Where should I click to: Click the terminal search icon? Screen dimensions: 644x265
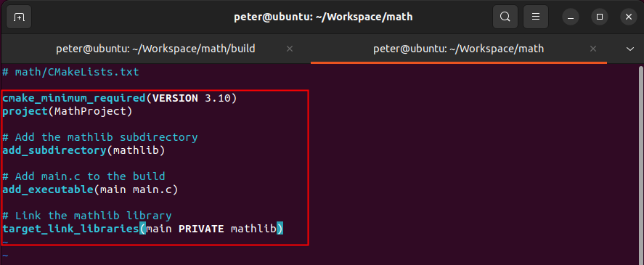click(x=505, y=17)
